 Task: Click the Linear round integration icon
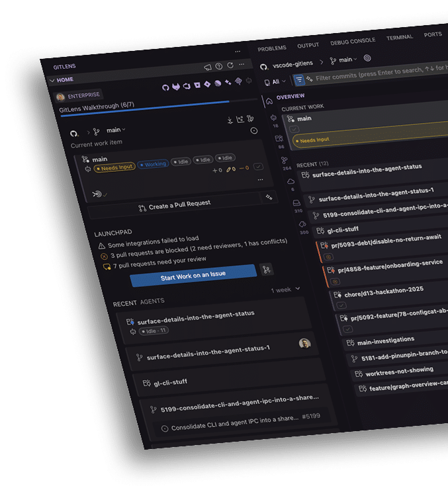[x=218, y=83]
